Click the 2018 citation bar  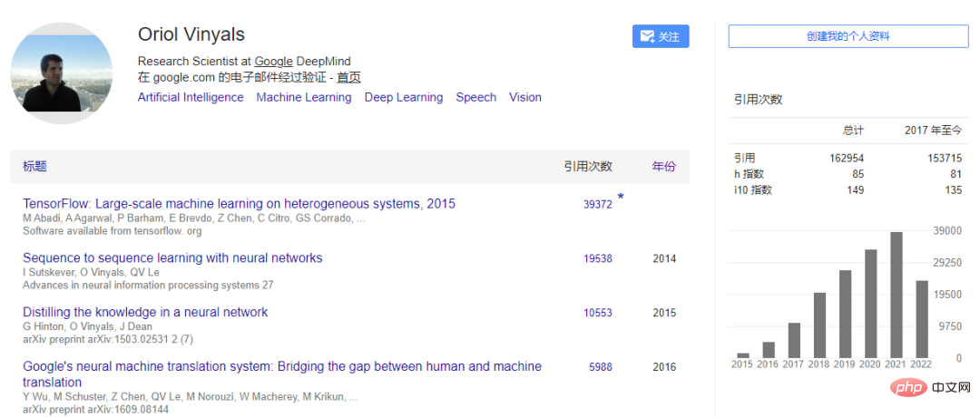pyautogui.click(x=819, y=325)
